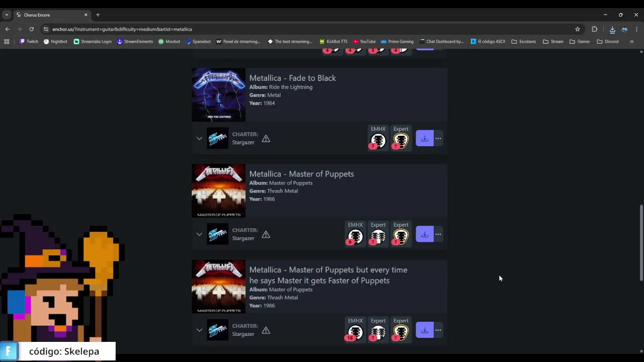The width and height of the screenshot is (644, 362).
Task: Open the browser downloads panel
Action: 612,29
